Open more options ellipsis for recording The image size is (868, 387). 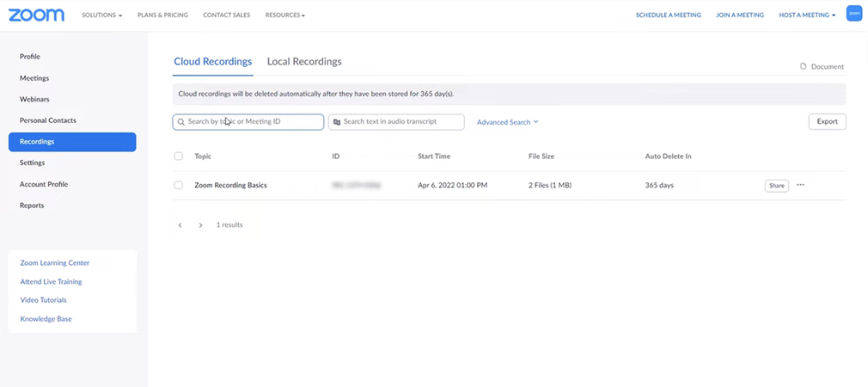[x=800, y=185]
